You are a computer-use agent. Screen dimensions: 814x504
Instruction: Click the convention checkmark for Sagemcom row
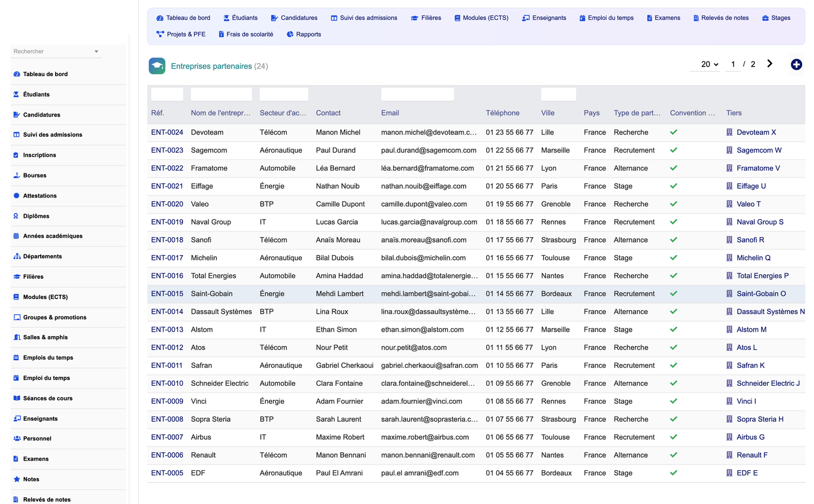pyautogui.click(x=674, y=150)
